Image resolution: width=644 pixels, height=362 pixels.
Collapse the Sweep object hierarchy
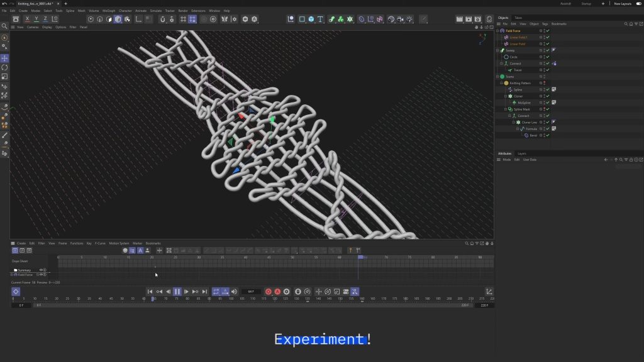tap(498, 50)
